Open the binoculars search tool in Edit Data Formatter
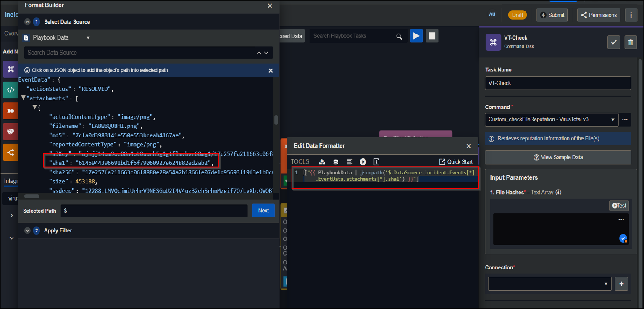The image size is (644, 309). [322, 162]
